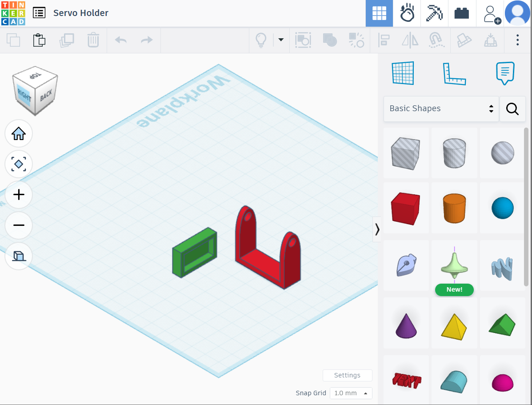The width and height of the screenshot is (532, 405).
Task: Click the Export icon
Action: (491, 40)
